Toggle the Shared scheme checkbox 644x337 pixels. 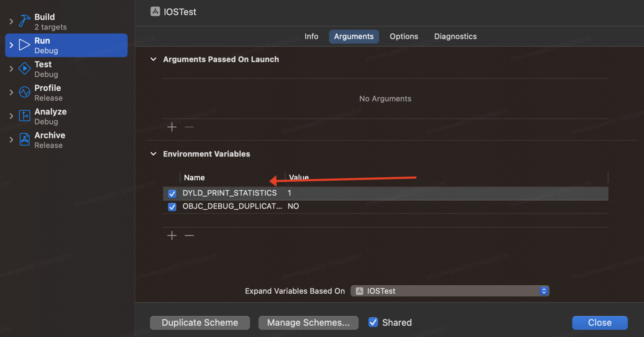[373, 322]
